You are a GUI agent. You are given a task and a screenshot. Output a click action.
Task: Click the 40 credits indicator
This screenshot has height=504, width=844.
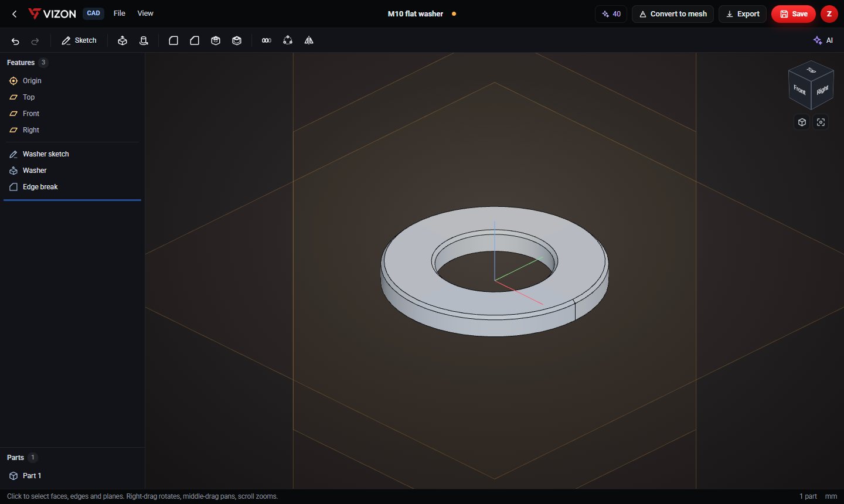coord(611,14)
